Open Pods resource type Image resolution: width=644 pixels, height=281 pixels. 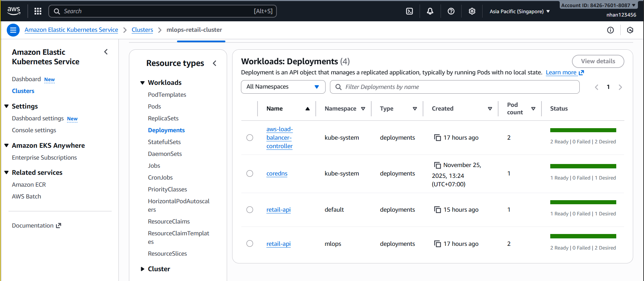coord(154,107)
